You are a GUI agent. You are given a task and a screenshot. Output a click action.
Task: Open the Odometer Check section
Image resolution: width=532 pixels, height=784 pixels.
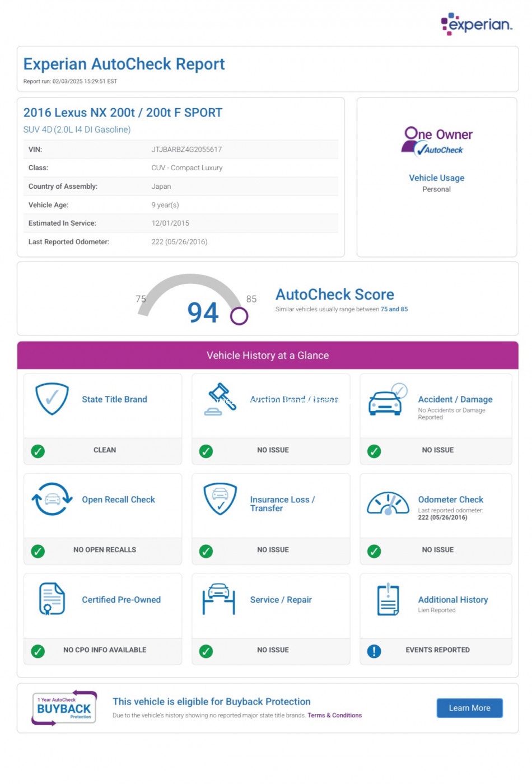point(450,500)
